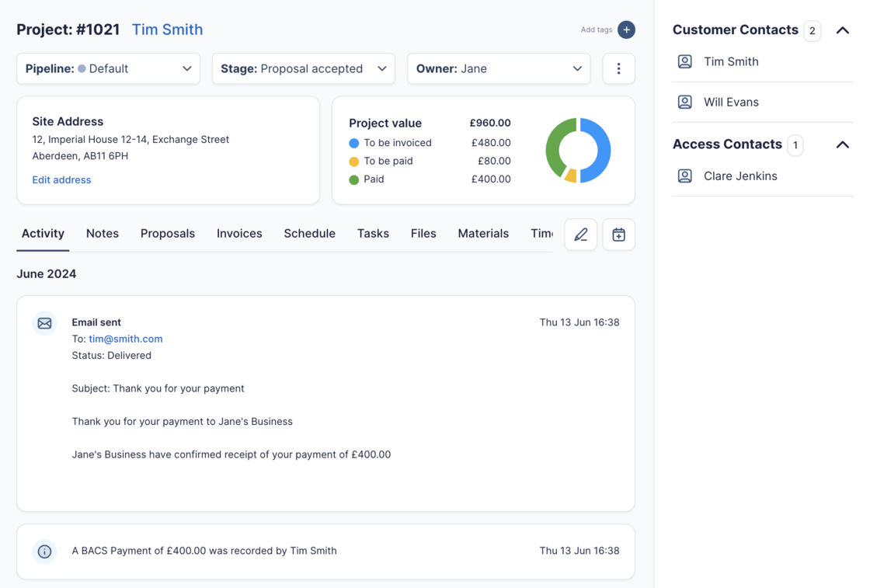Viewport: 870px width, 588px height.
Task: Switch to the Invoices tab
Action: coord(239,233)
